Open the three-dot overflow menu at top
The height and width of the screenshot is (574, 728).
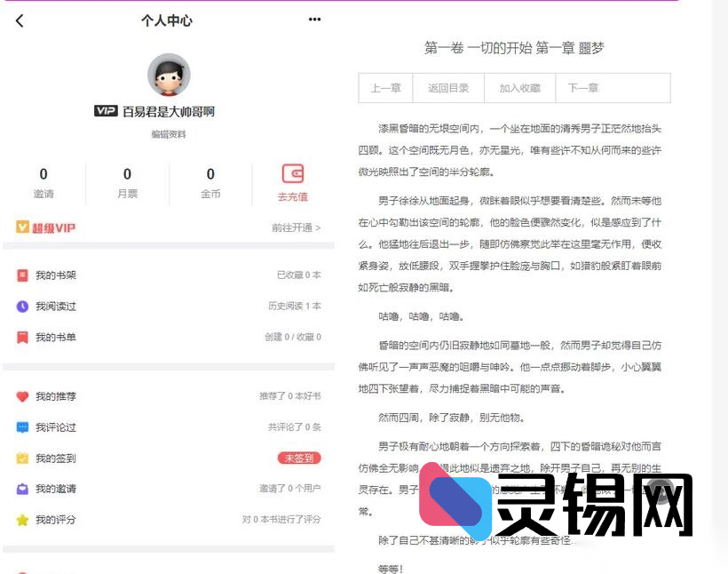coord(314,20)
